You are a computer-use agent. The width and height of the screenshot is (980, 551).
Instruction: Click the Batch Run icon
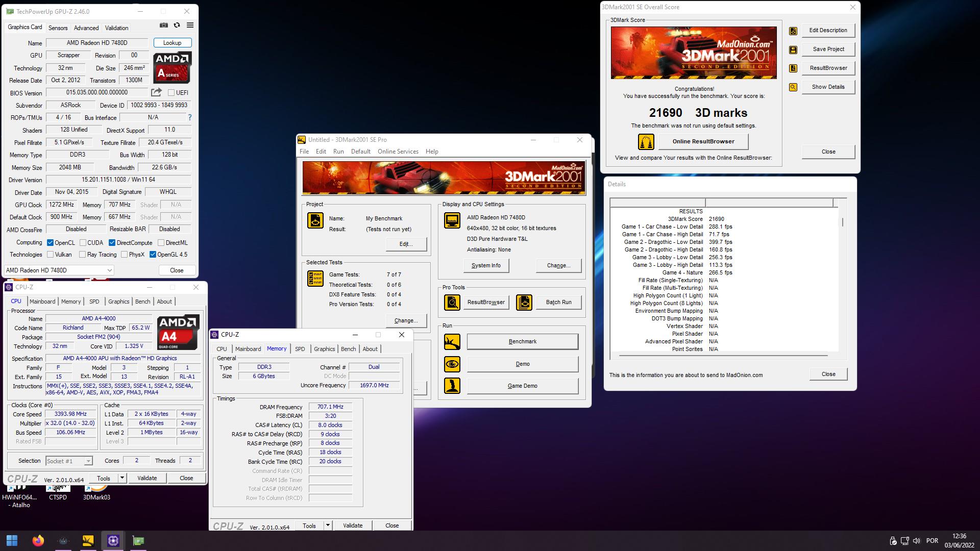[524, 303]
